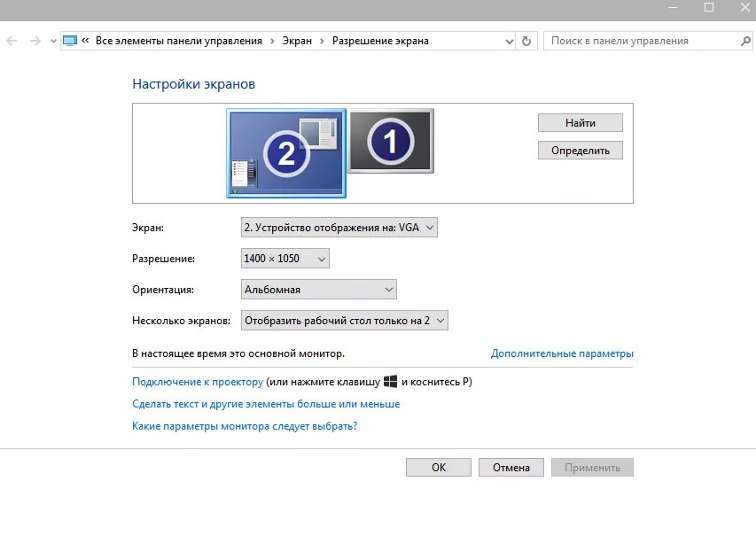
Task: Open address bar history dropdown
Action: (509, 42)
